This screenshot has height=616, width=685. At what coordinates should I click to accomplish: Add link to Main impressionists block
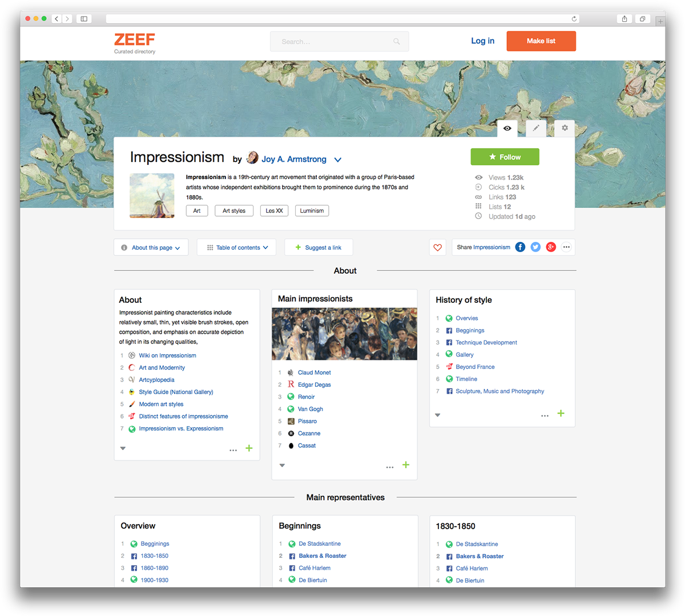coord(406,465)
